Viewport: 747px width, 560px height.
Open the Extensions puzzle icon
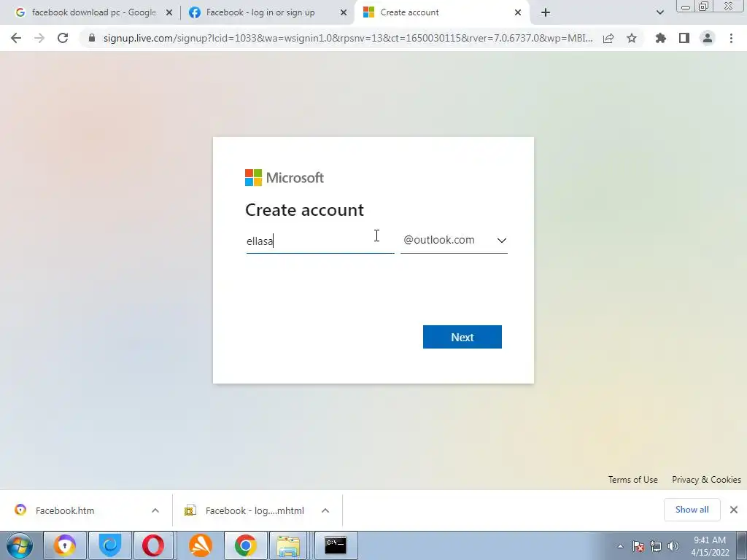661,38
